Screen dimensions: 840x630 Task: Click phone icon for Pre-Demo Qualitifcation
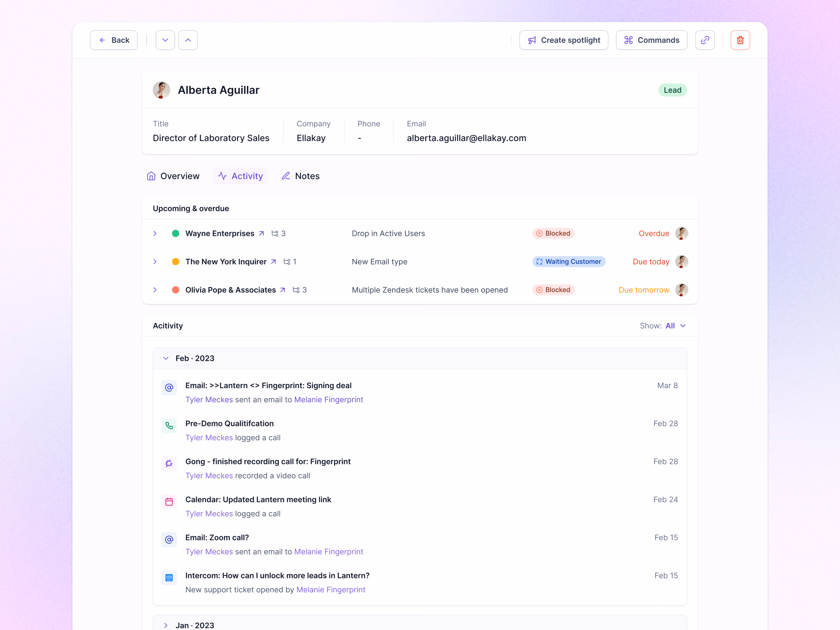click(169, 426)
